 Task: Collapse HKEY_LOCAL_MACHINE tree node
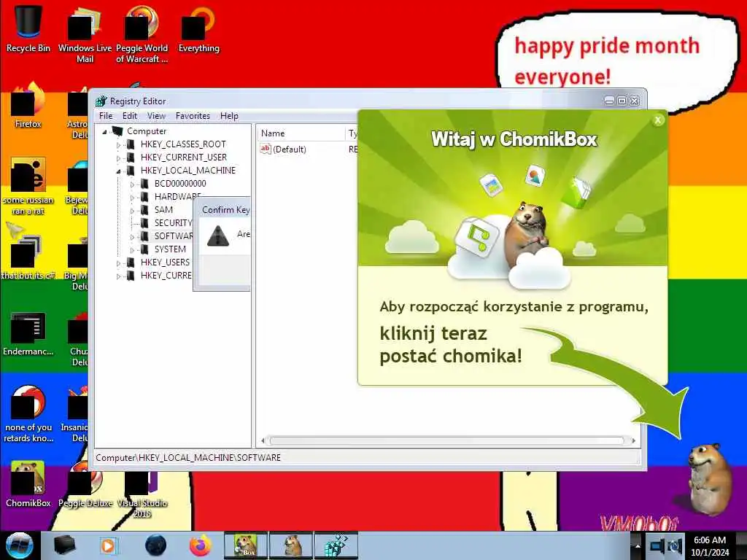119,171
